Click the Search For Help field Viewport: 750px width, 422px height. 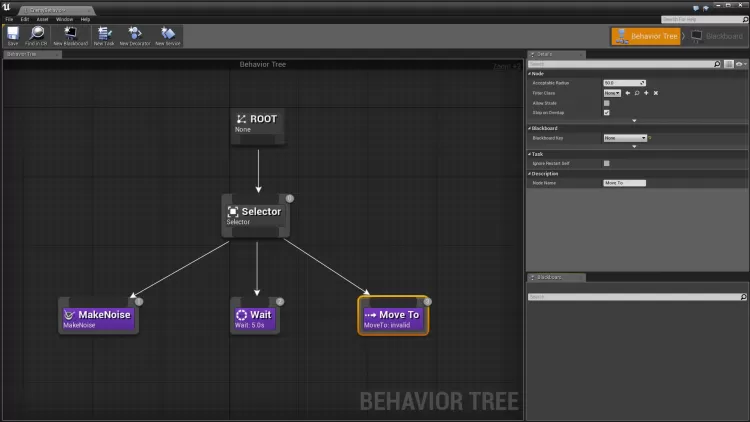pyautogui.click(x=704, y=20)
